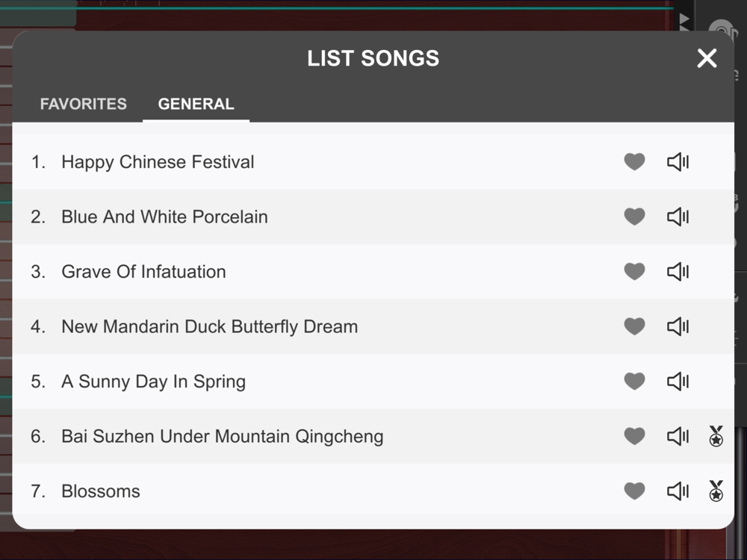Favorite New Mandarin Duck Butterfly Dream
The width and height of the screenshot is (747, 560).
pyautogui.click(x=634, y=326)
